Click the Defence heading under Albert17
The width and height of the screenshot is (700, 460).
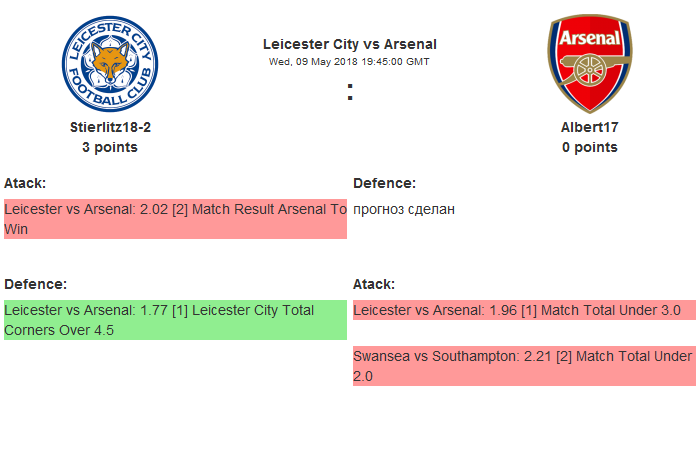(x=384, y=183)
